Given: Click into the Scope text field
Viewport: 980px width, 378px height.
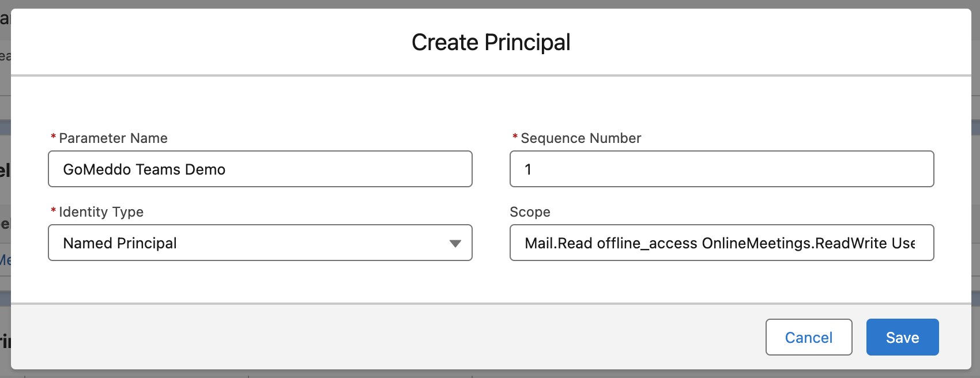Looking at the screenshot, I should tap(721, 243).
